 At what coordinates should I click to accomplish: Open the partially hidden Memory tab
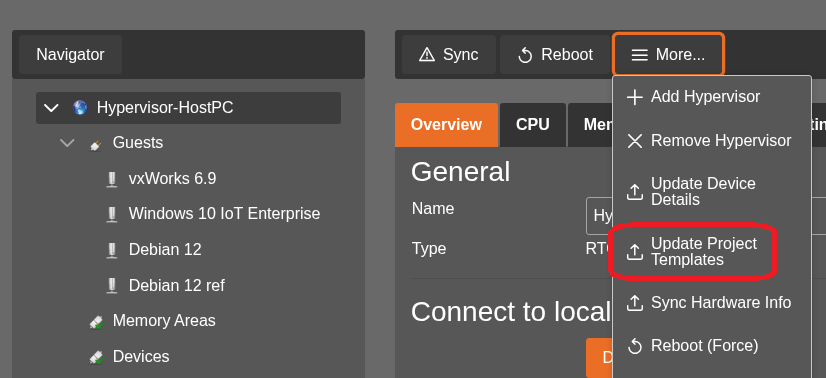[591, 125]
